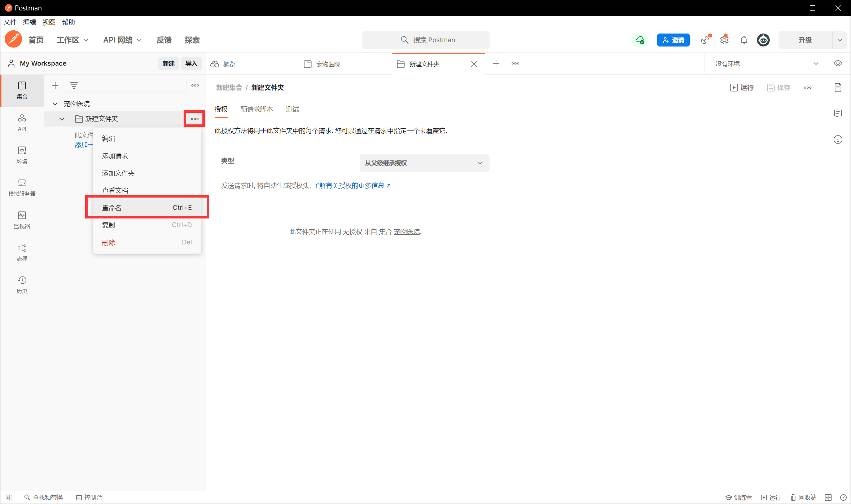Open the settings gear icon
The height and width of the screenshot is (504, 851).
click(x=724, y=40)
